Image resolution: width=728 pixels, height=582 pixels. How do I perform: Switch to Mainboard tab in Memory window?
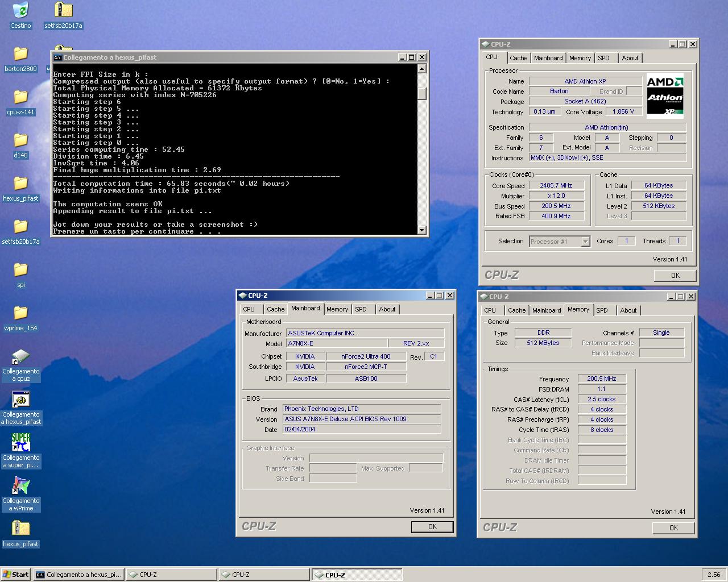(x=547, y=310)
